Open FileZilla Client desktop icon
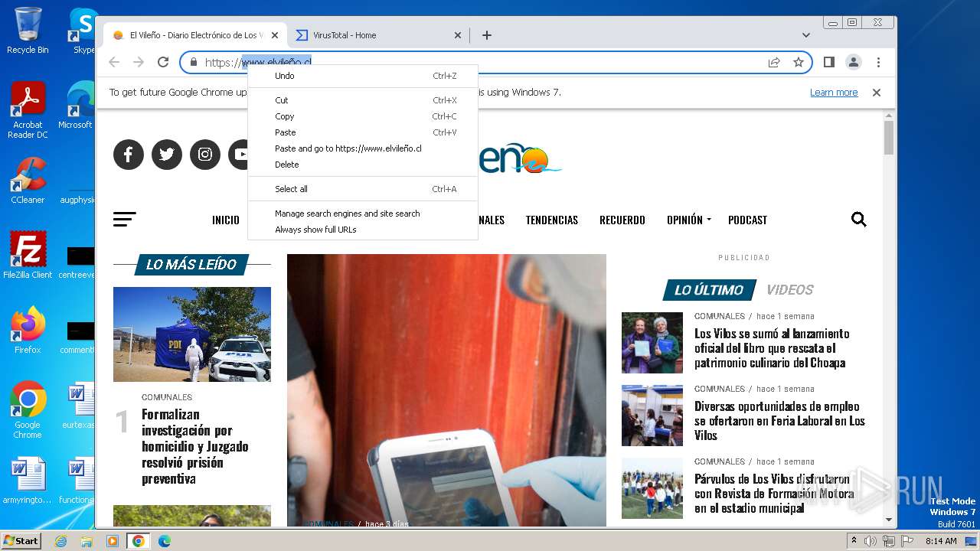 tap(28, 255)
